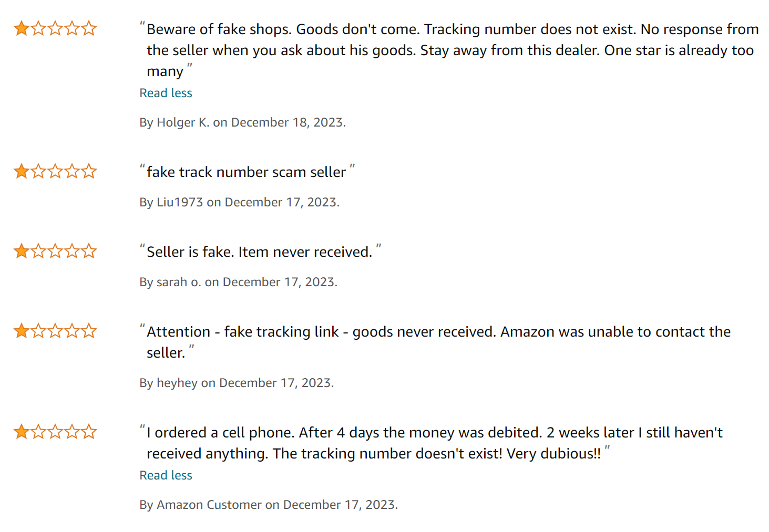
Task: Click the 'By Amazon Customer' byline
Action: coord(269,505)
